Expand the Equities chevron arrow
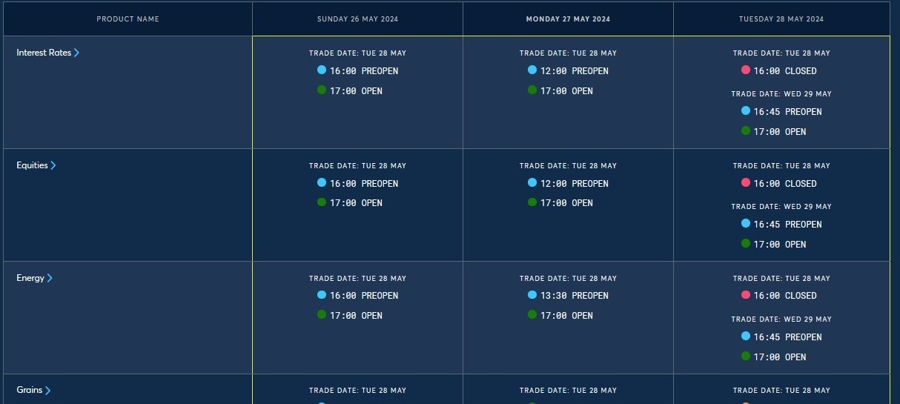Image resolution: width=900 pixels, height=404 pixels. coord(53,165)
